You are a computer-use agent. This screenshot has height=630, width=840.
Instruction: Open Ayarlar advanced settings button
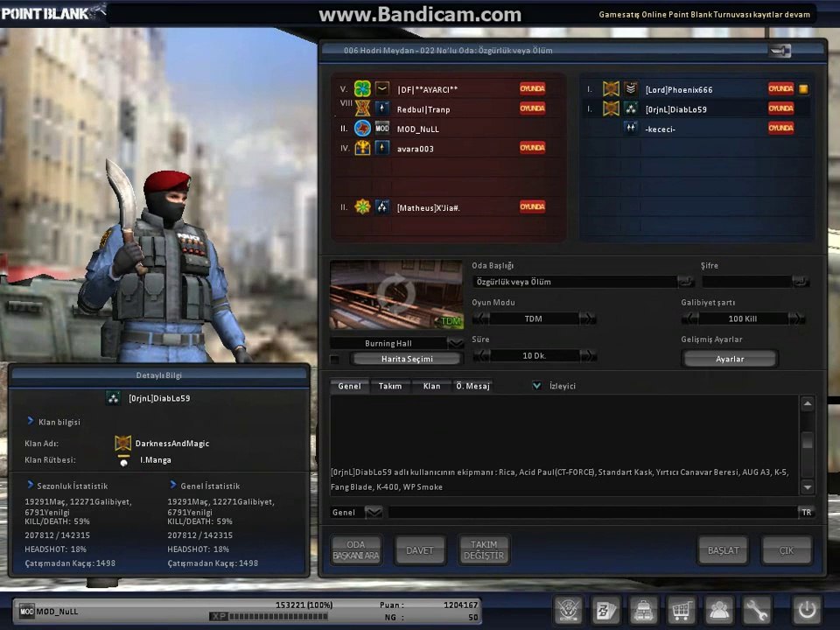pyautogui.click(x=730, y=359)
